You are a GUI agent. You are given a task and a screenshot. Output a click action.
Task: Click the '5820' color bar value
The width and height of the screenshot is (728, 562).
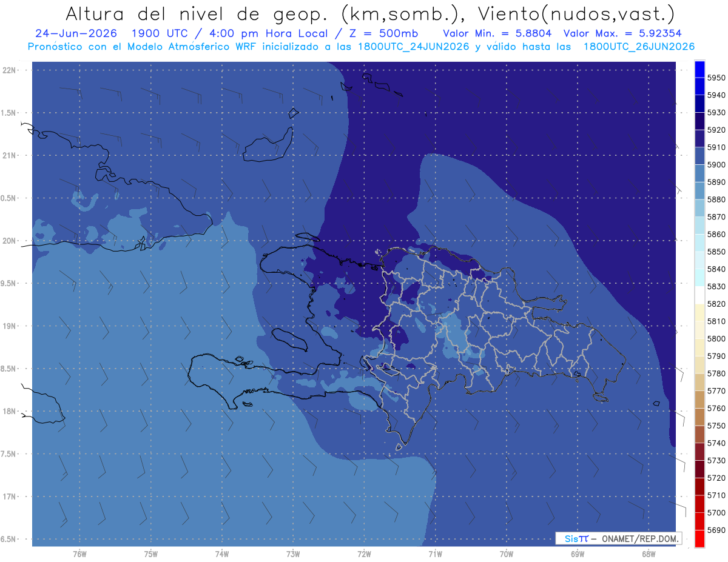[716, 304]
